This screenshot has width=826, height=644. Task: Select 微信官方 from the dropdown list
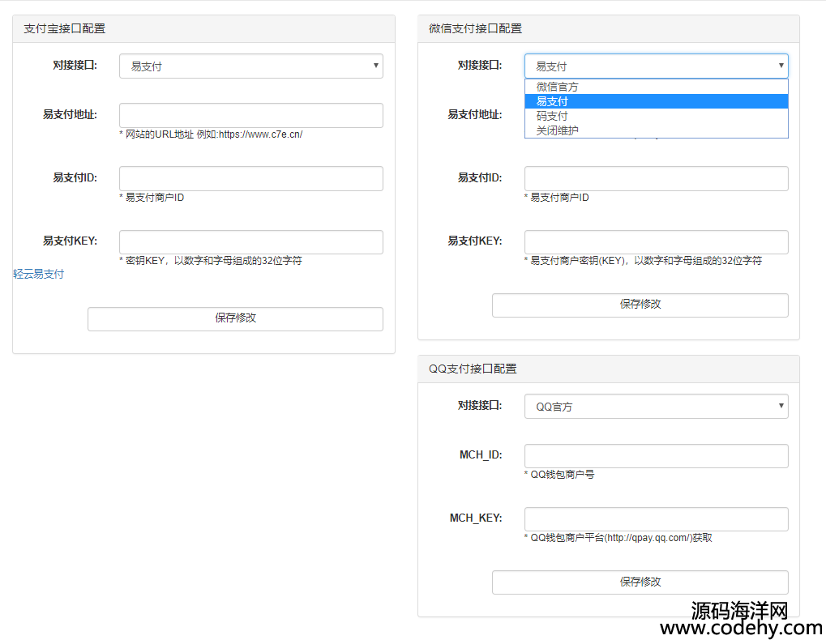(x=558, y=87)
